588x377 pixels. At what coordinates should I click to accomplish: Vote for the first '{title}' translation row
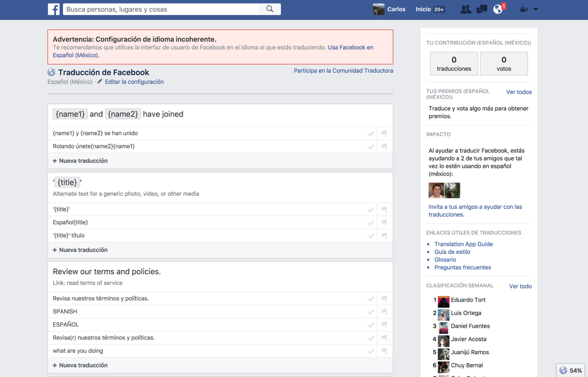click(371, 209)
